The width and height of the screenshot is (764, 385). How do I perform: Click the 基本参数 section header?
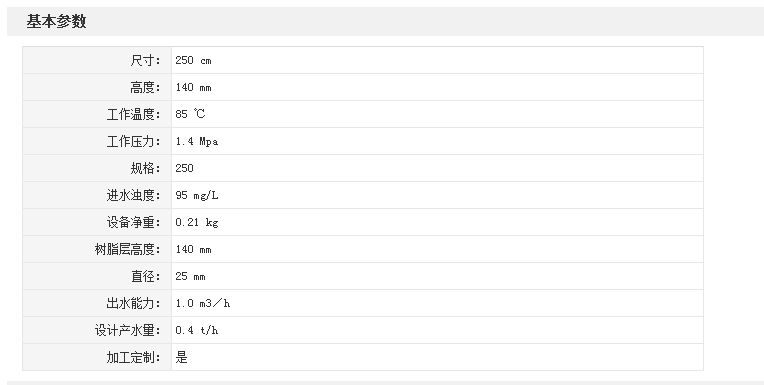(x=56, y=21)
